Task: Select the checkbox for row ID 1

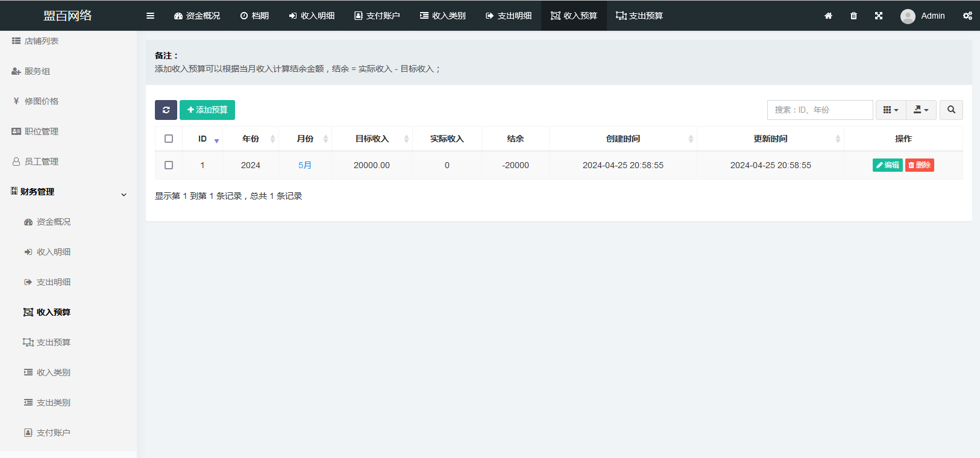Action: click(x=169, y=165)
